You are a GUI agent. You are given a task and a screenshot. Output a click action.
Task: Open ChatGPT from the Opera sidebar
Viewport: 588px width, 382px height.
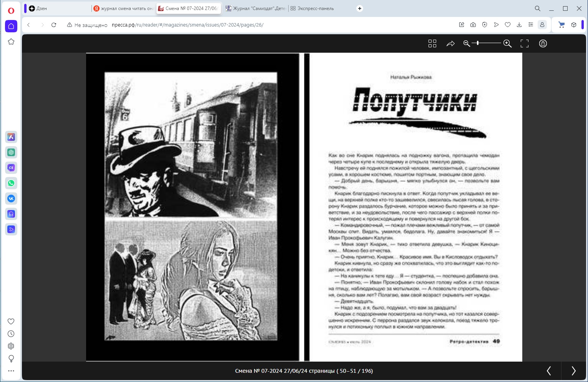coord(11,152)
